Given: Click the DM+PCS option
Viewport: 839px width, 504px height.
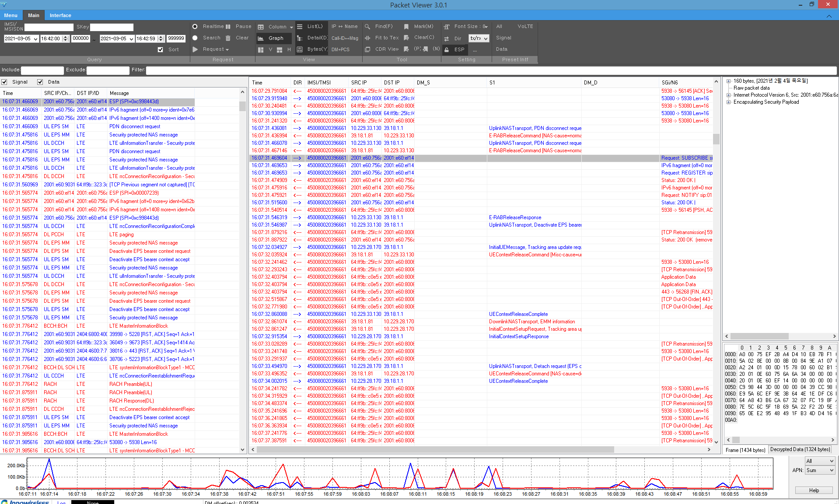Looking at the screenshot, I should pyautogui.click(x=340, y=49).
